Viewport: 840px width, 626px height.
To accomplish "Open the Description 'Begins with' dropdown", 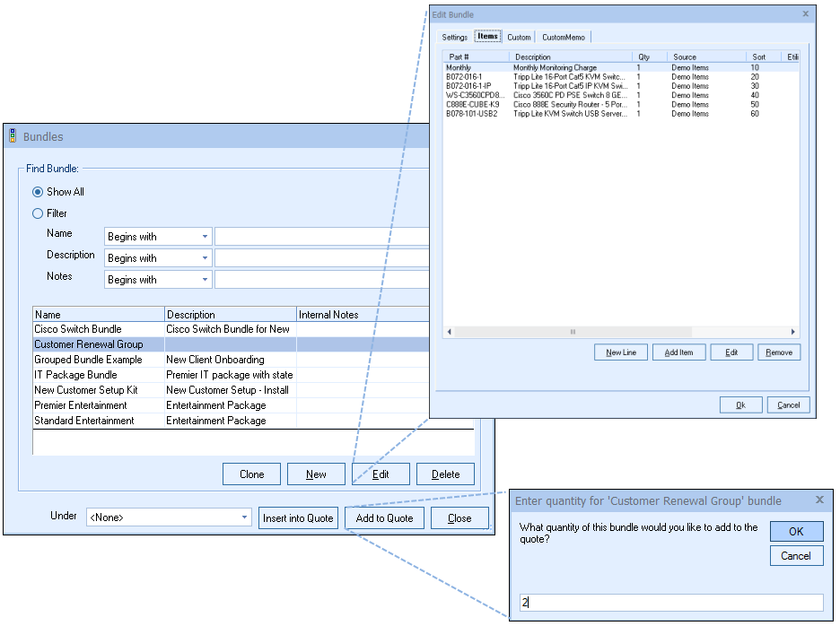I will point(206,258).
